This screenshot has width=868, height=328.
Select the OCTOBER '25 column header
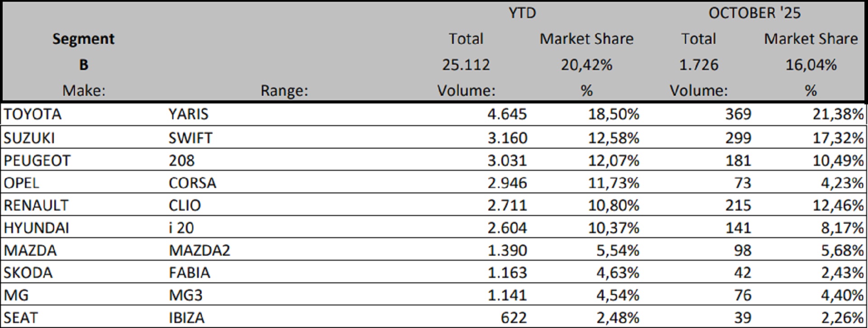(754, 13)
